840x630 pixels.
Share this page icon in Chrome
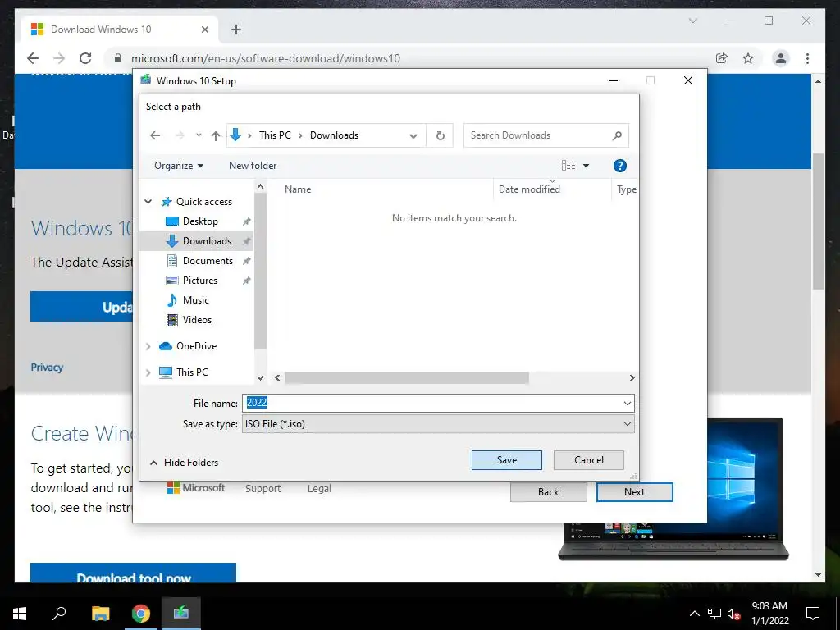pos(722,58)
